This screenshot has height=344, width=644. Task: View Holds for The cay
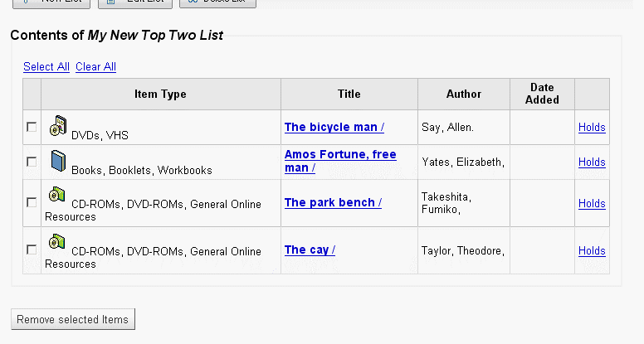tap(592, 250)
